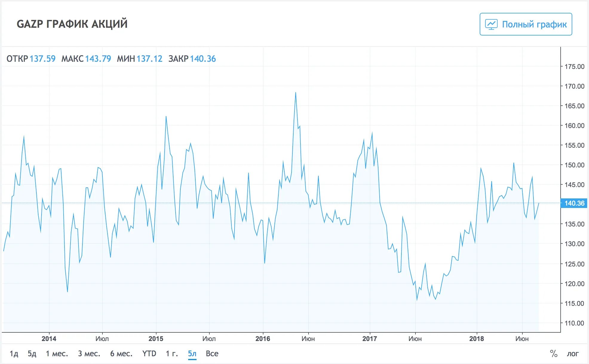Click the 2014 label on time axis
Viewport: 589px width, 364px height.
click(x=49, y=339)
